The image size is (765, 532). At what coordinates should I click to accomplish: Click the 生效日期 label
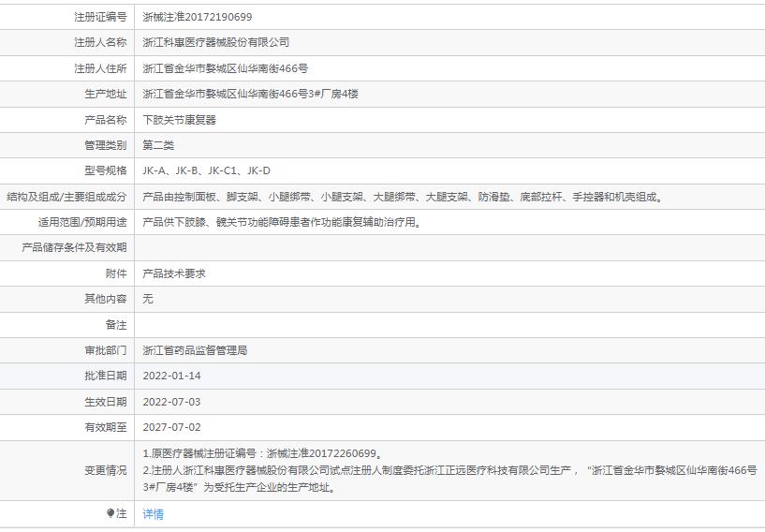coord(106,402)
